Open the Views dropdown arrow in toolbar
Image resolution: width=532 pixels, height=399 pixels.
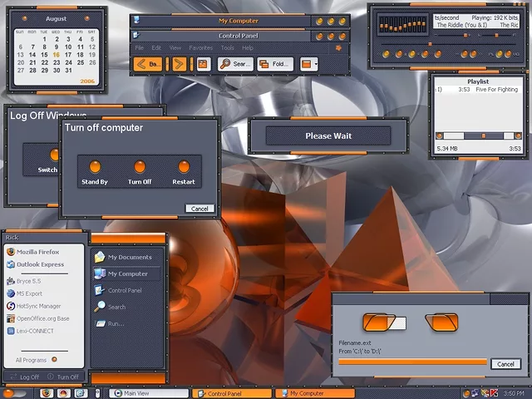point(315,64)
